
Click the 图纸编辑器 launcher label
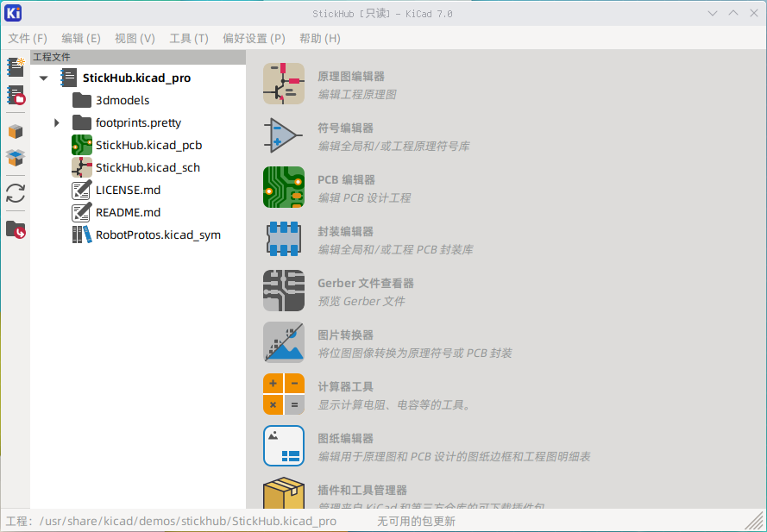click(345, 439)
